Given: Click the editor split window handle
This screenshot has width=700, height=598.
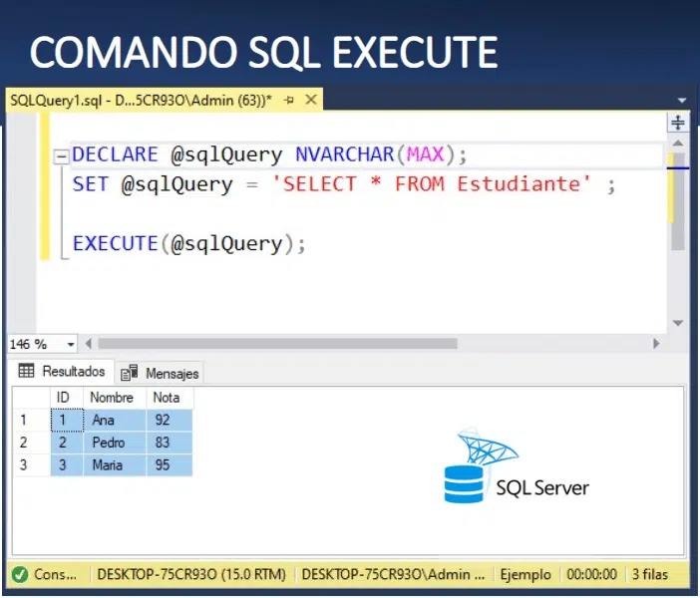Looking at the screenshot, I should click(x=678, y=123).
